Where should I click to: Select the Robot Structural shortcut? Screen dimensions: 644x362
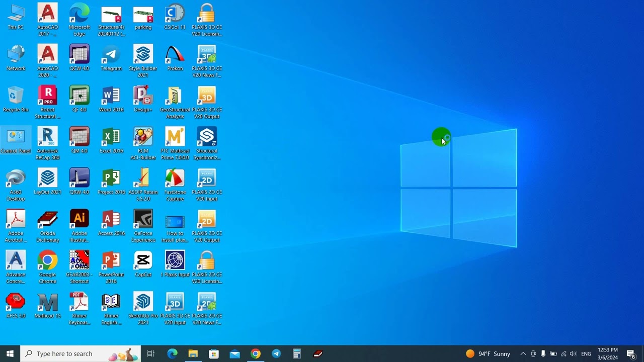(47, 103)
